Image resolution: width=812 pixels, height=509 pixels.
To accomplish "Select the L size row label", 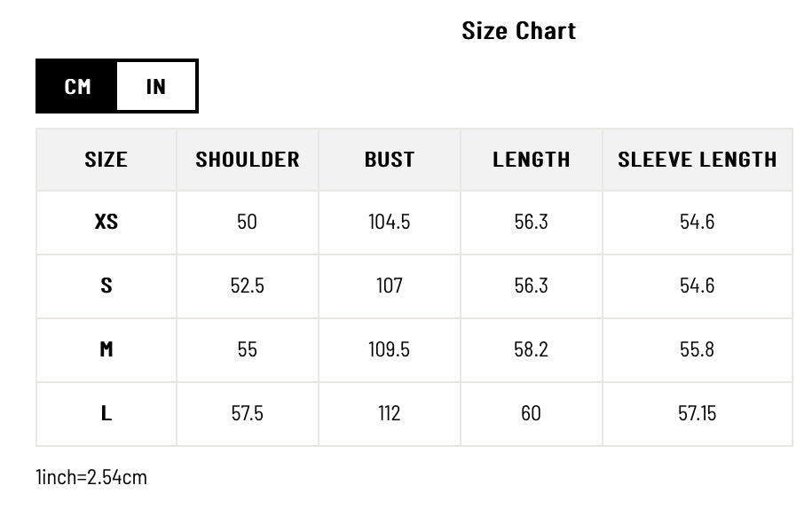I will pos(106,413).
